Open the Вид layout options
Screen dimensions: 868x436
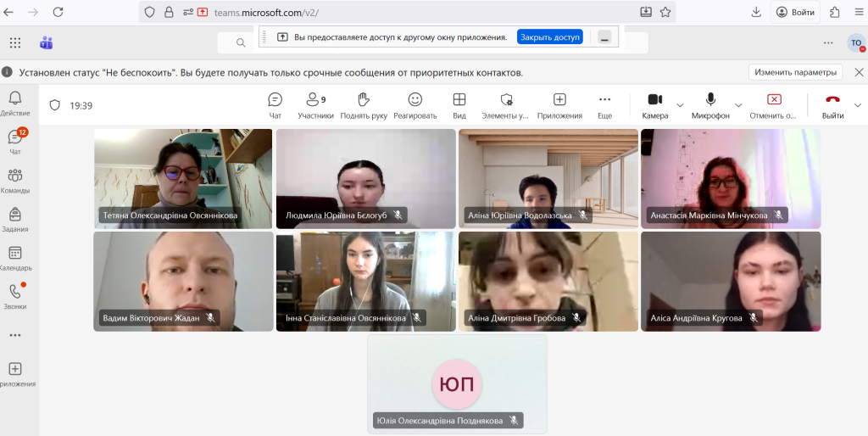459,105
